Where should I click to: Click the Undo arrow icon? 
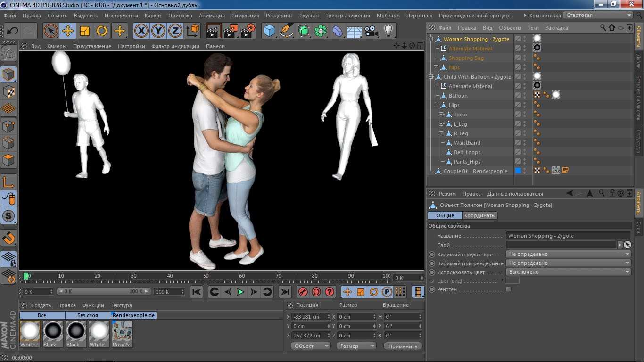click(x=12, y=31)
